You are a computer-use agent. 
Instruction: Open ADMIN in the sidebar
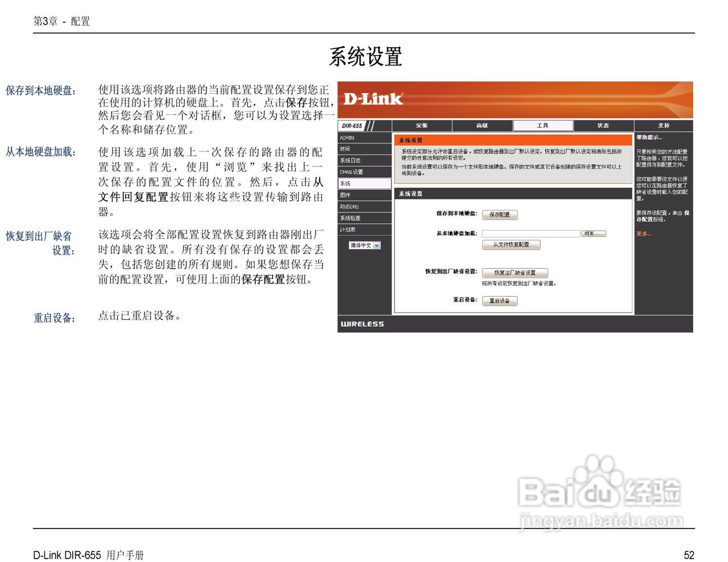pos(365,138)
